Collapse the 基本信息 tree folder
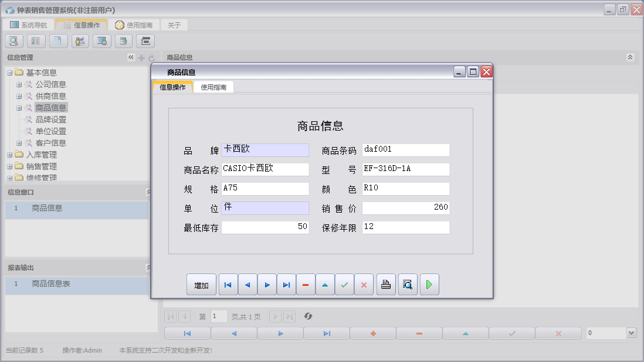The height and width of the screenshot is (362, 644). (10, 73)
